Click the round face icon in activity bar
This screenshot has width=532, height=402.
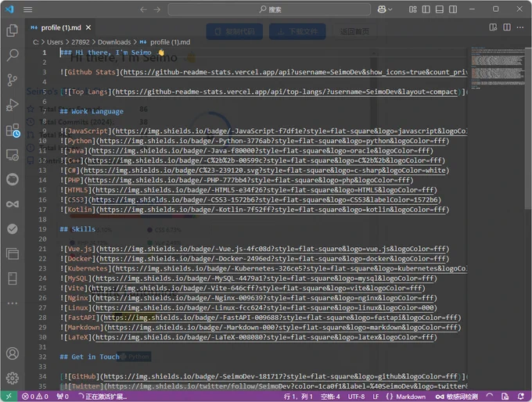click(13, 179)
